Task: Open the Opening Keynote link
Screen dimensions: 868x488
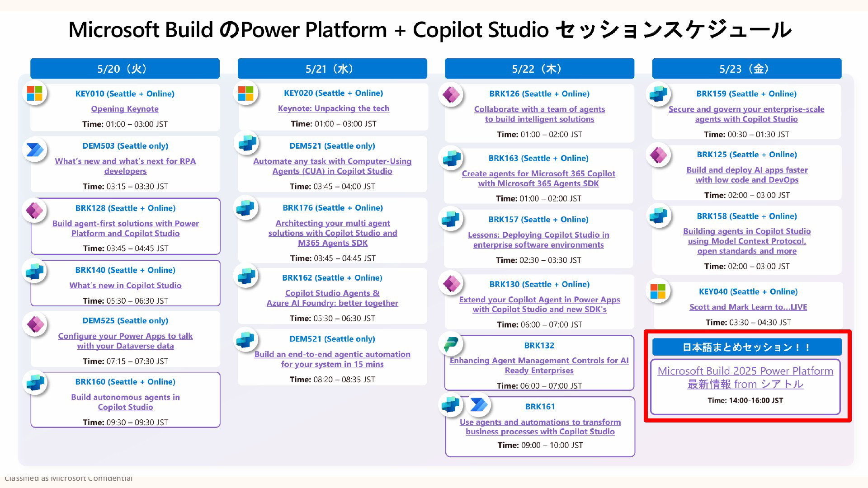Action: click(125, 109)
